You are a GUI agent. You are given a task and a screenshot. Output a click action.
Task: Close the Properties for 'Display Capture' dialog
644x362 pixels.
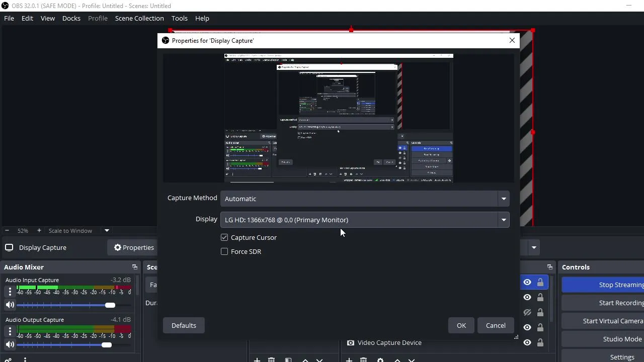click(x=512, y=40)
